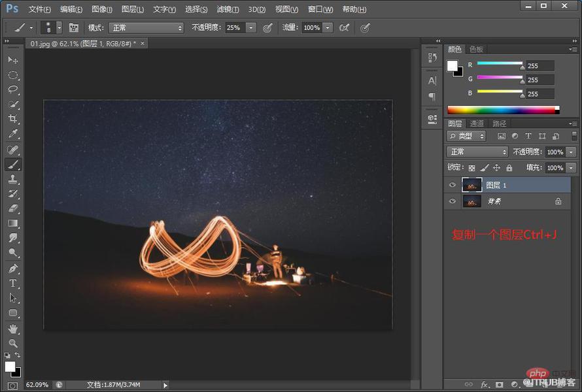Toggle lock image pixels brush icon

(485, 168)
